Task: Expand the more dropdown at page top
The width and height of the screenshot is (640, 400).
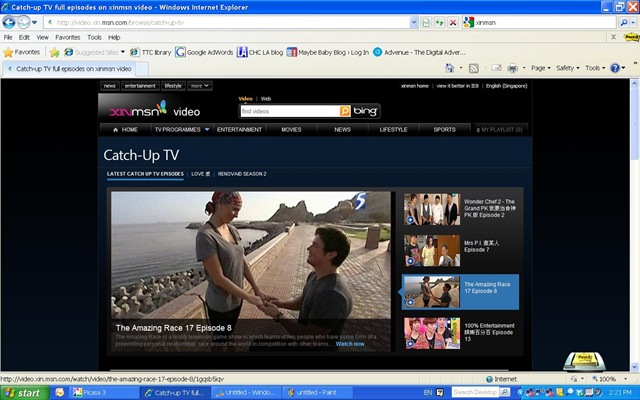Action: 200,86
